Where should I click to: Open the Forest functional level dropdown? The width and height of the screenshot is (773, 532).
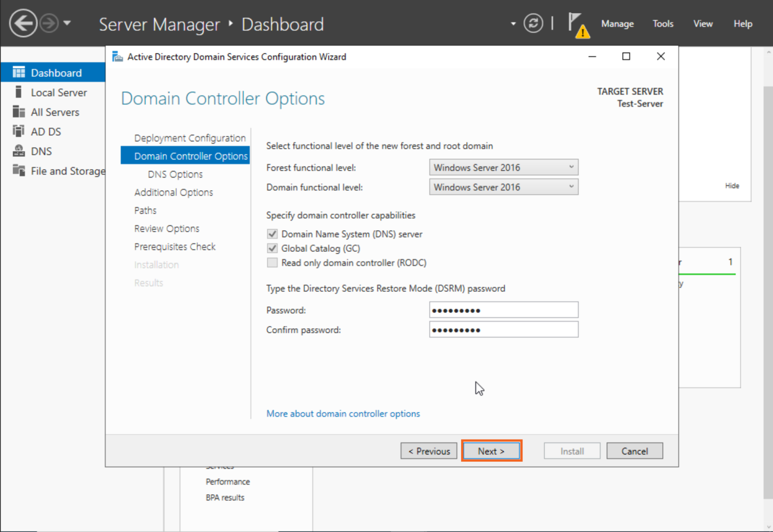tap(571, 167)
